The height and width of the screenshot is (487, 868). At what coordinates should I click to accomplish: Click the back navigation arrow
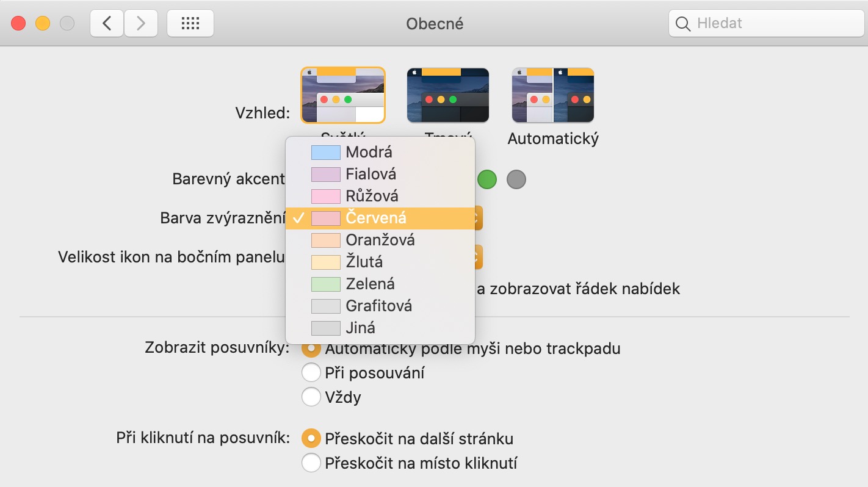[107, 24]
